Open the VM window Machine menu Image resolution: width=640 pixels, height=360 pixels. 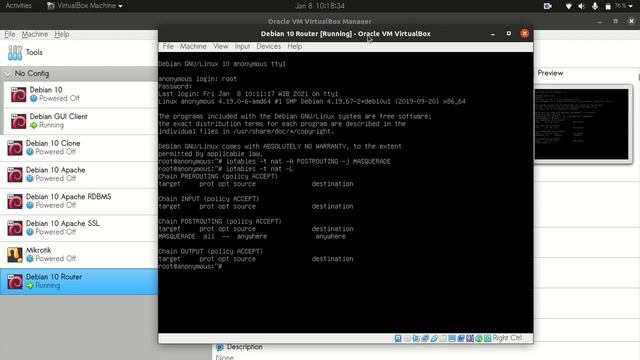tap(193, 47)
